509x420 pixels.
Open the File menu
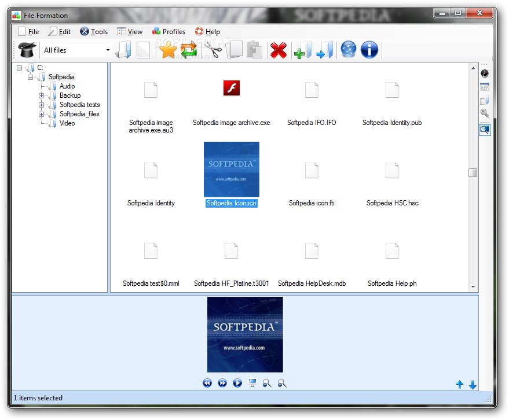(x=28, y=32)
